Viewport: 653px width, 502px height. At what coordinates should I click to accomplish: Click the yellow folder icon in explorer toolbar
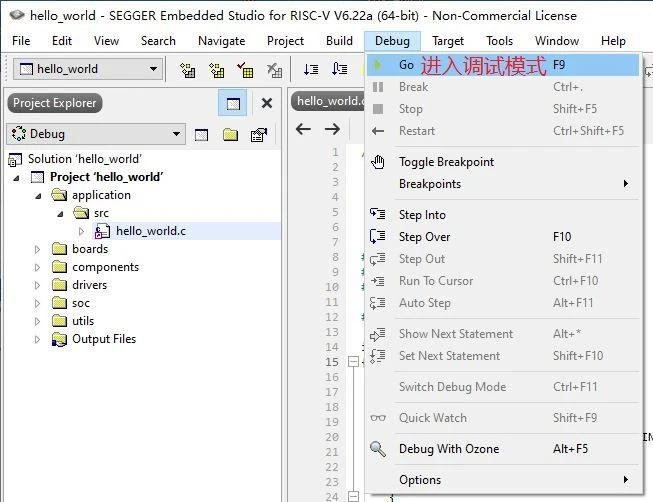pos(230,135)
